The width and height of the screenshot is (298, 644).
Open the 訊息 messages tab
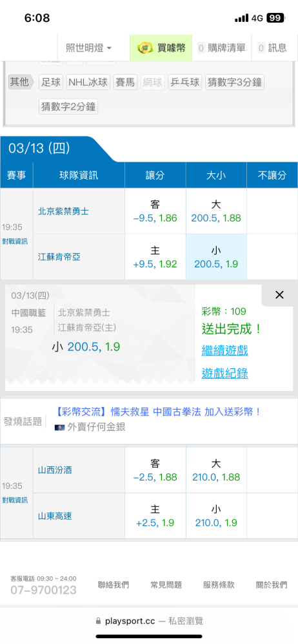(272, 48)
